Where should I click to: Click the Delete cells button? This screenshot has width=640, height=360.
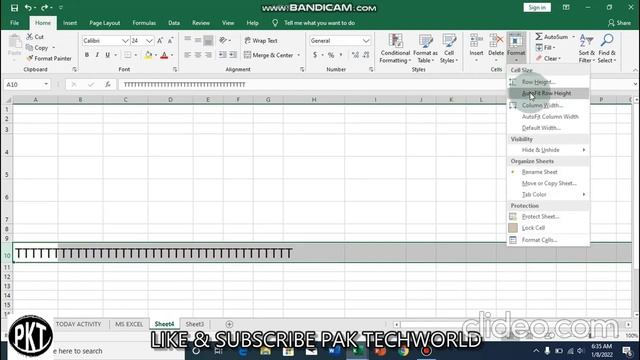click(496, 49)
